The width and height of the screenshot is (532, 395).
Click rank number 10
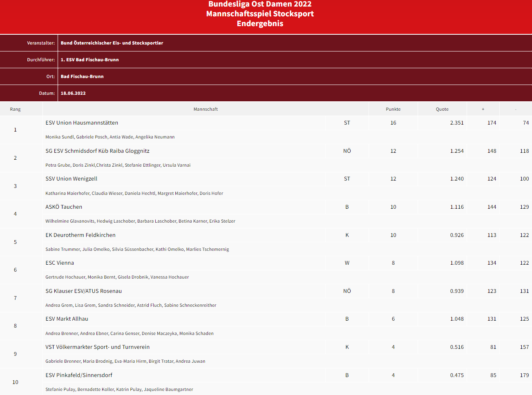15,382
